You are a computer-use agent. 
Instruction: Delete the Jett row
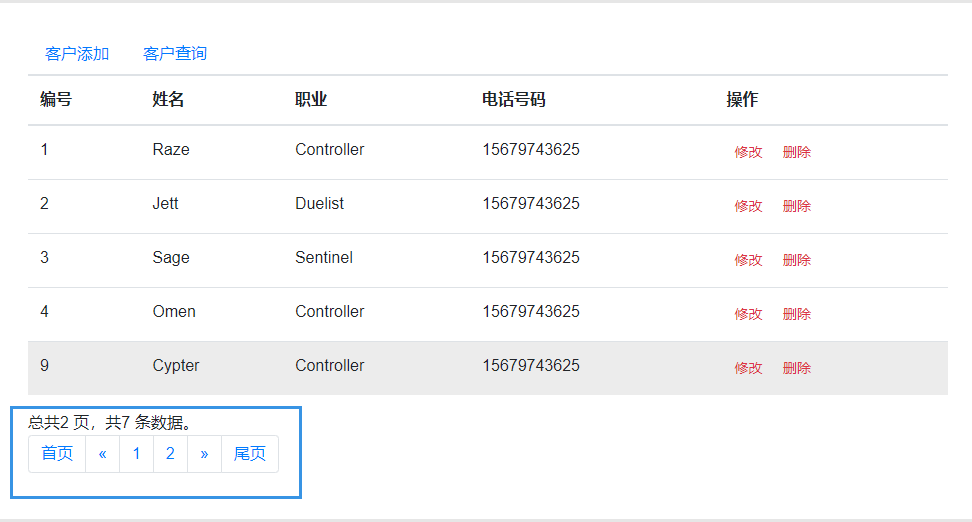pyautogui.click(x=797, y=206)
